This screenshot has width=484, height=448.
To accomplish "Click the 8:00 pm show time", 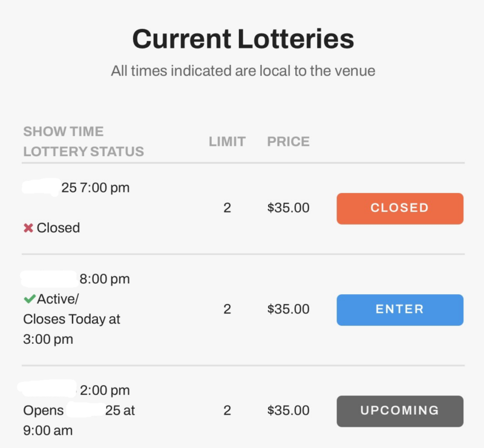I will point(105,279).
